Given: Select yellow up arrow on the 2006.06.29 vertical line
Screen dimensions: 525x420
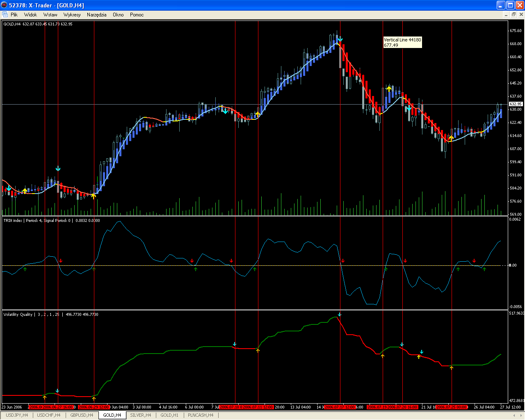Looking at the screenshot, I should [x=94, y=196].
